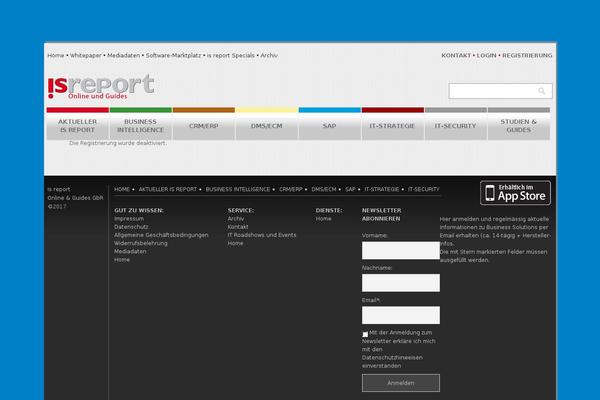Viewport: 600px width, 400px height.
Task: Open the App Store badge
Action: [515, 193]
